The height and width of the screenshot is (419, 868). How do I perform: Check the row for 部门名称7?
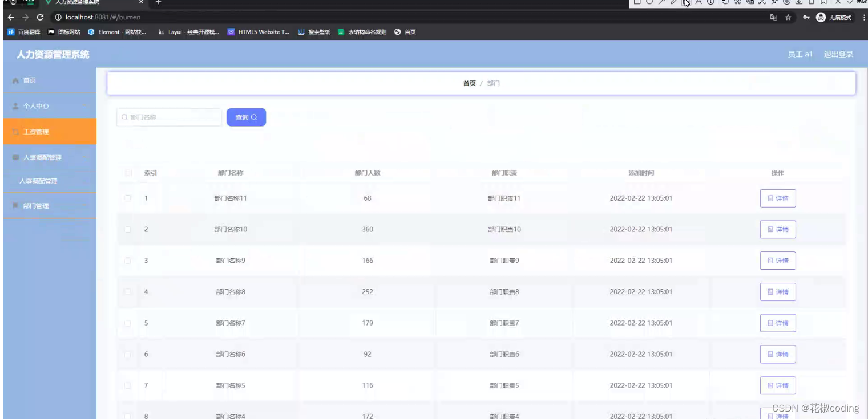coord(128,323)
